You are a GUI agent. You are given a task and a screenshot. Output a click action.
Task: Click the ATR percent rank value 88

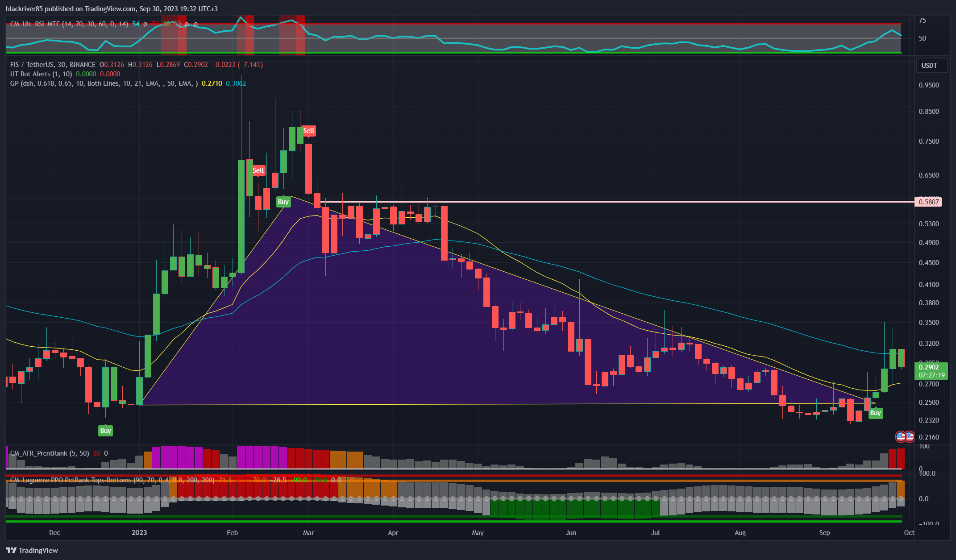tap(97, 453)
